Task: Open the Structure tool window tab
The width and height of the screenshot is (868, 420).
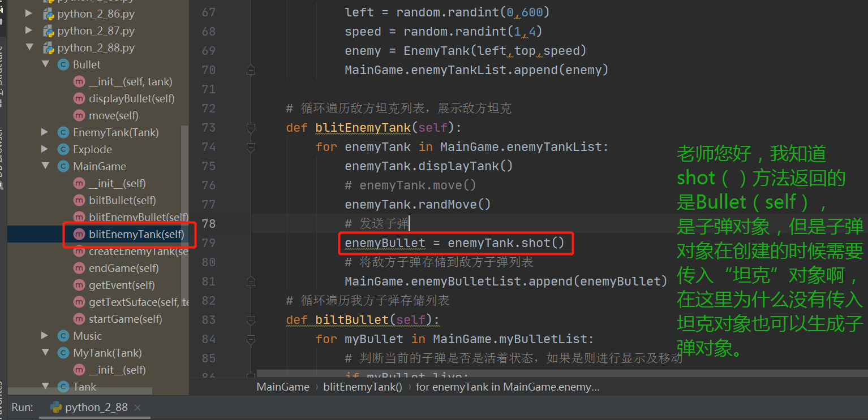Action: (2, 76)
